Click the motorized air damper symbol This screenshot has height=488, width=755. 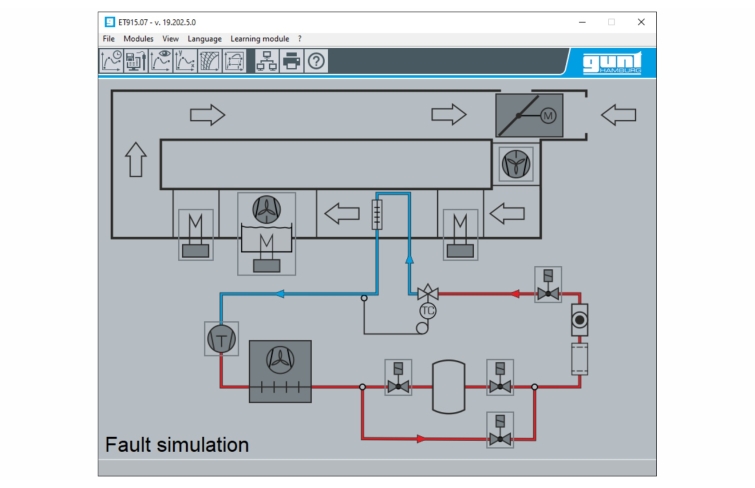tap(529, 116)
